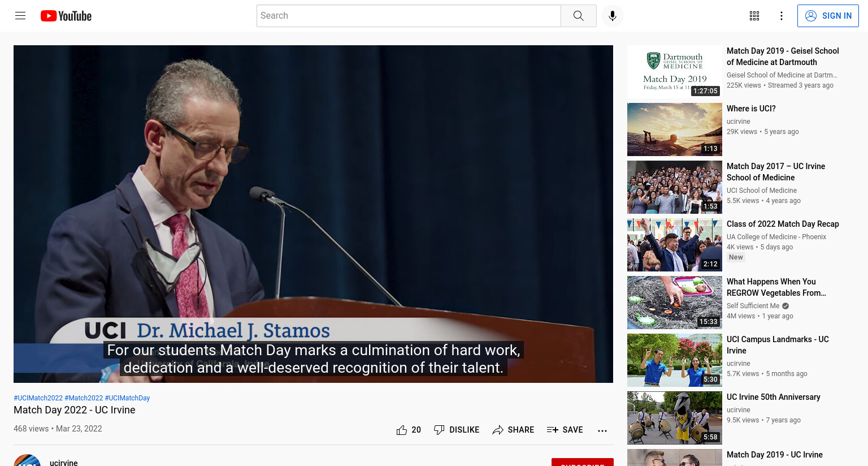
Task: Open Dartmouth Match Day 2019 thumbnail
Action: point(675,72)
